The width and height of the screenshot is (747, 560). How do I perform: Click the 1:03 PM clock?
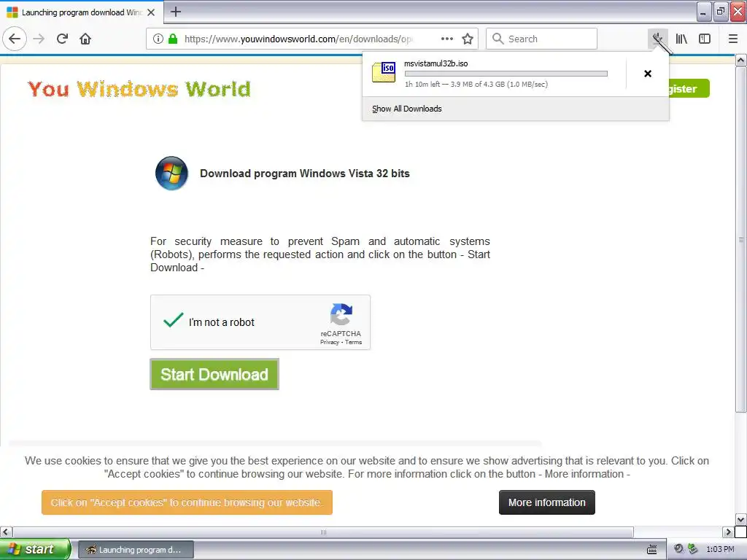click(720, 549)
